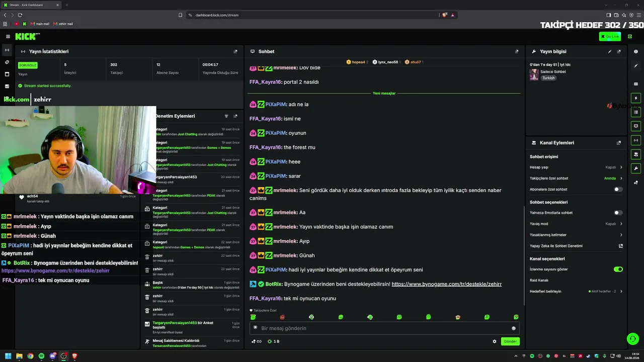The width and height of the screenshot is (644, 362).
Task: Click the hopea4 top gifter badge
Action: 357,62
